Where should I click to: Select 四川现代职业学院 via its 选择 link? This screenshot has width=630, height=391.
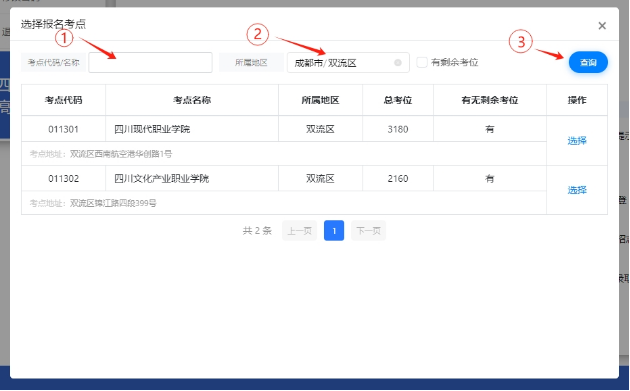(577, 141)
